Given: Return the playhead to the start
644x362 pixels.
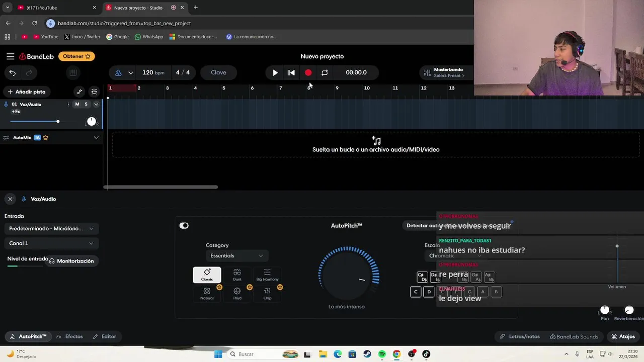Looking at the screenshot, I should (x=291, y=73).
